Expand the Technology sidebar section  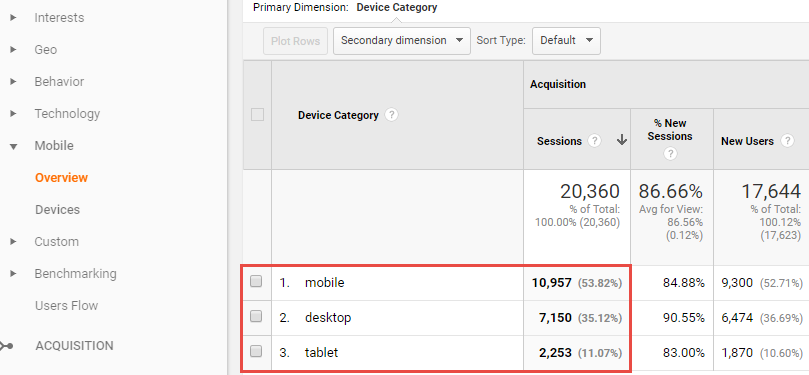pyautogui.click(x=13, y=113)
